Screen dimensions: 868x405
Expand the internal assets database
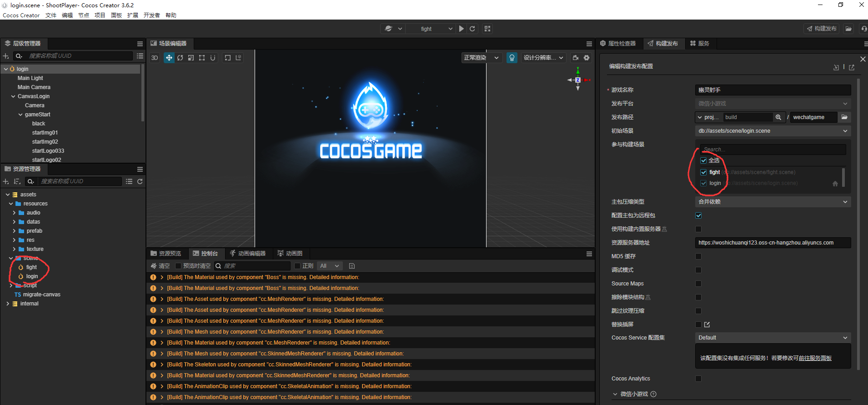coord(8,304)
